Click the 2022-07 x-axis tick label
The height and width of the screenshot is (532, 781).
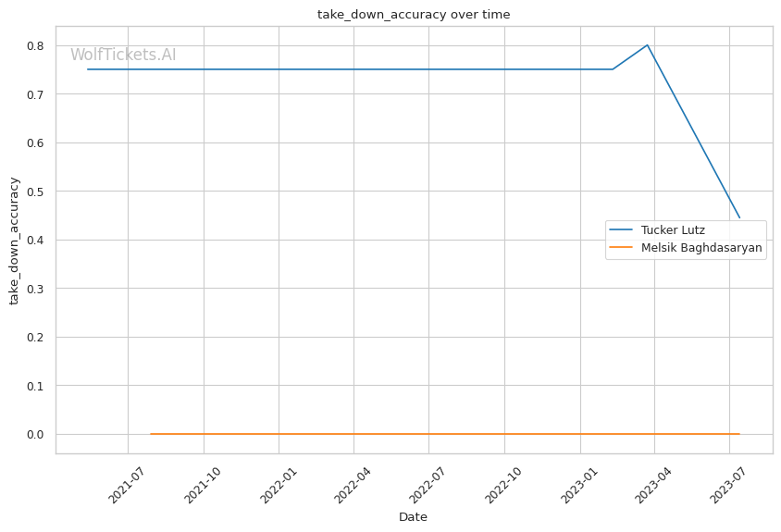pyautogui.click(x=428, y=486)
